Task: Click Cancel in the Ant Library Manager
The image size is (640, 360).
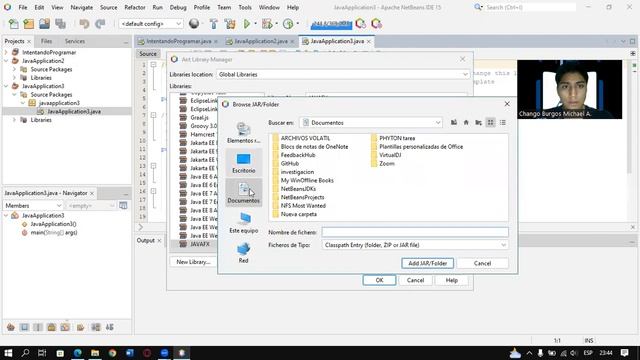Action: tap(416, 280)
